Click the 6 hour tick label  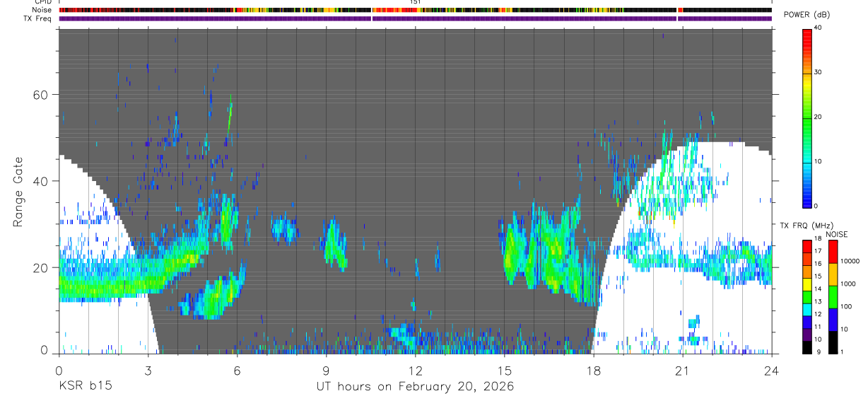[x=237, y=370]
